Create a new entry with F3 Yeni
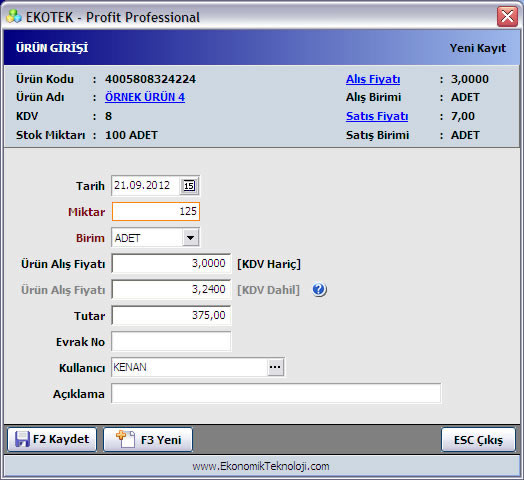This screenshot has height=480, width=524. (x=148, y=439)
